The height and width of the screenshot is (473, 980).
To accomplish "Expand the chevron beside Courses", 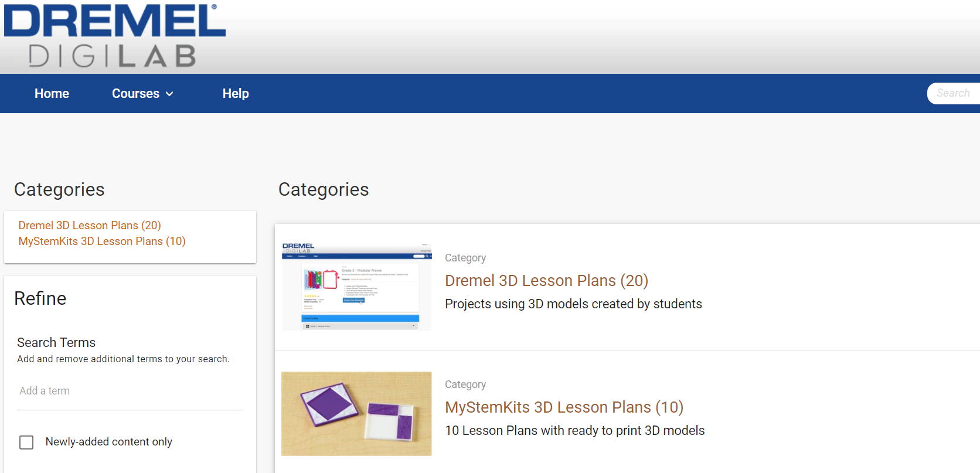I will pyautogui.click(x=169, y=94).
